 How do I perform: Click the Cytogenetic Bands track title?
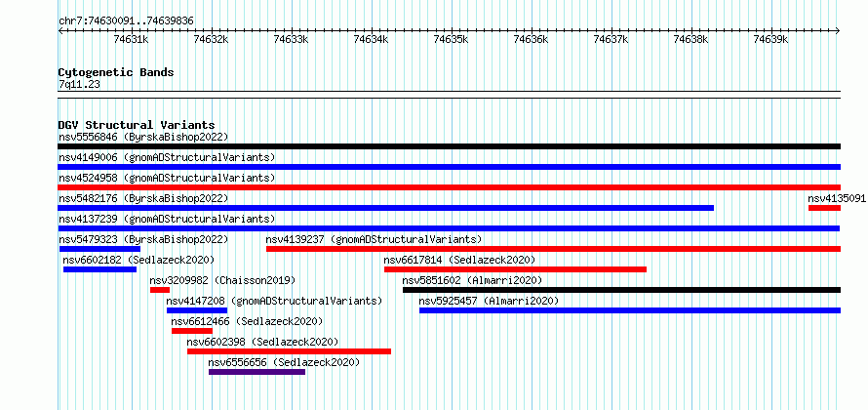[116, 72]
